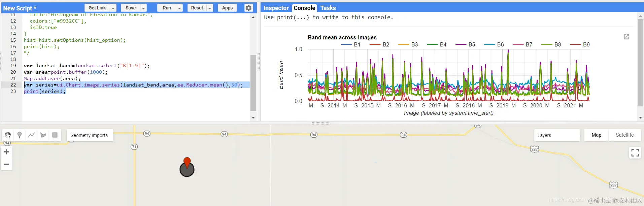Toggle B9 series in chart legend
644x206 pixels.
coord(580,44)
